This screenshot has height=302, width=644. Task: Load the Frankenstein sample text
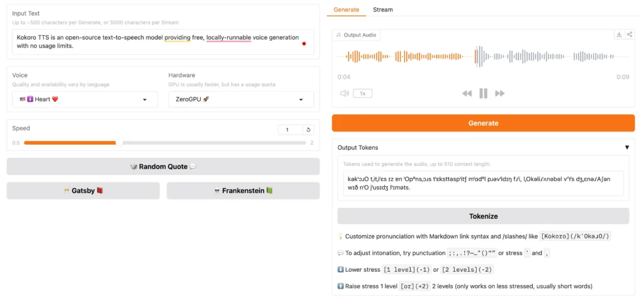pyautogui.click(x=243, y=190)
